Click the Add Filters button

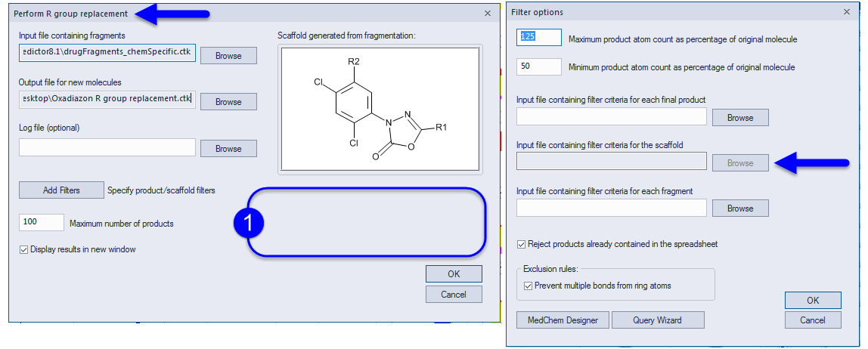[61, 190]
